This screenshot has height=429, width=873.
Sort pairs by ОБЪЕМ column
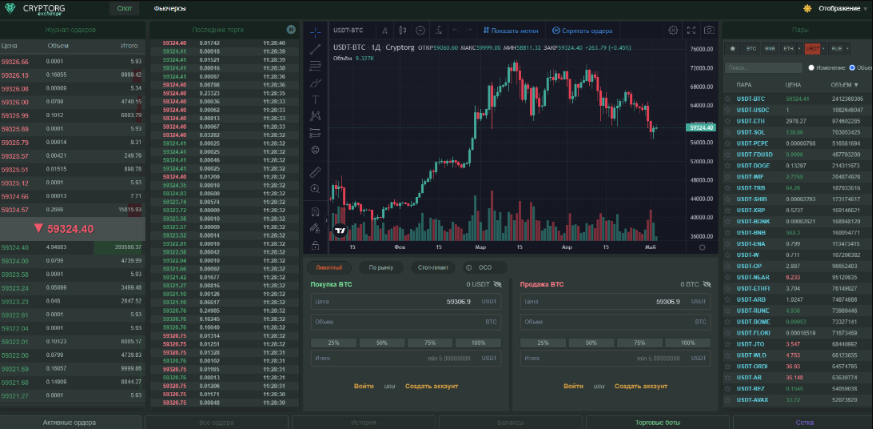tap(844, 85)
